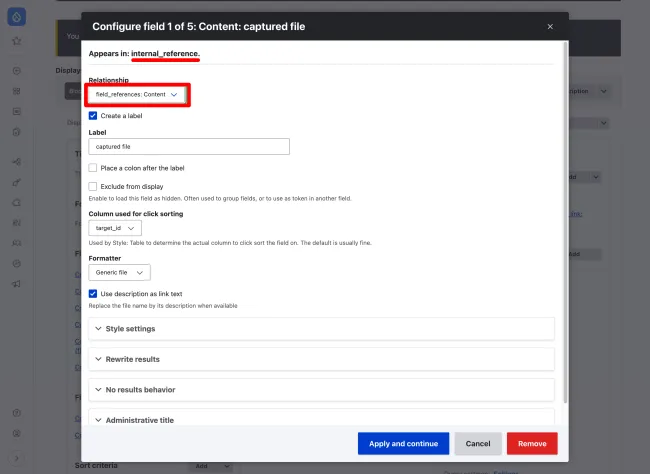This screenshot has width=650, height=474.
Task: Click the red Remove button
Action: point(532,443)
